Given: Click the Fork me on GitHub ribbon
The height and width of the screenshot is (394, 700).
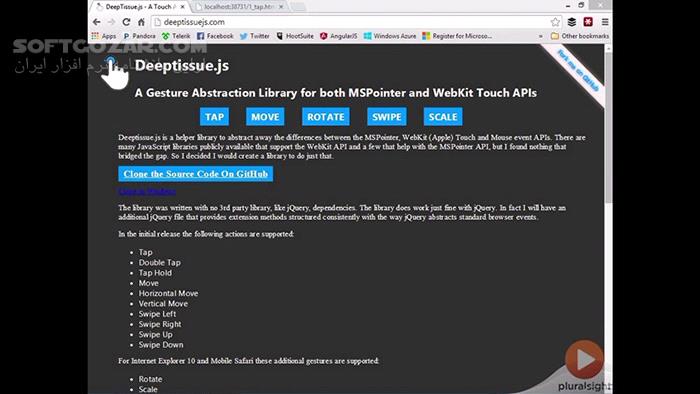Looking at the screenshot, I should click(x=577, y=71).
